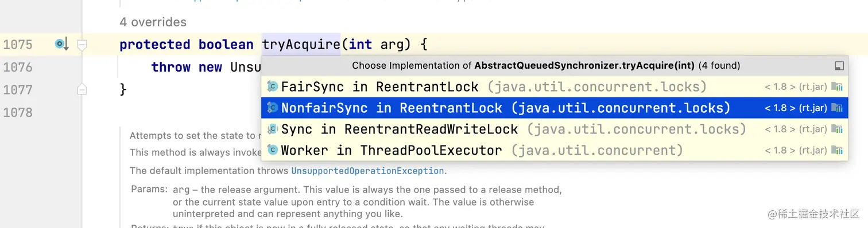The height and width of the screenshot is (228, 868).
Task: Click the 'Choose Implementation' popup title
Action: pyautogui.click(x=546, y=66)
